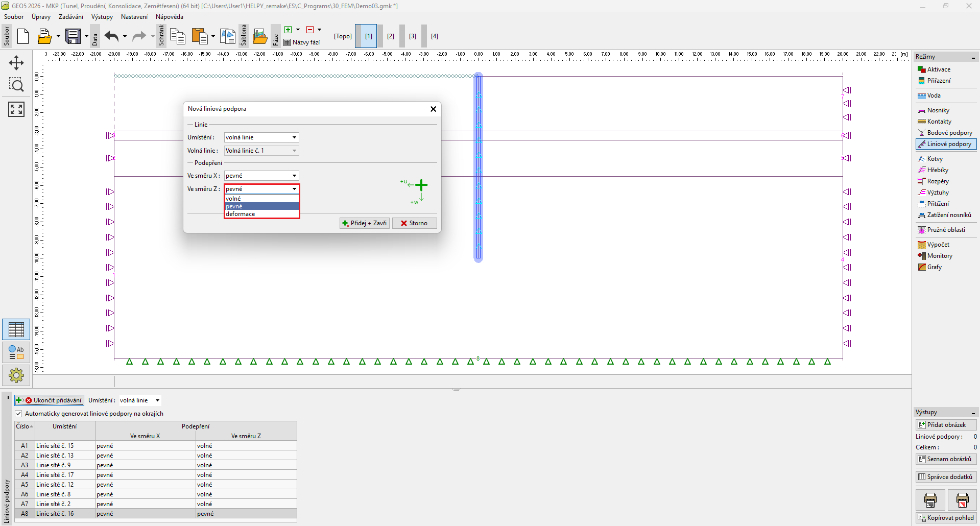
Task: Click the save file icon
Action: [x=73, y=36]
